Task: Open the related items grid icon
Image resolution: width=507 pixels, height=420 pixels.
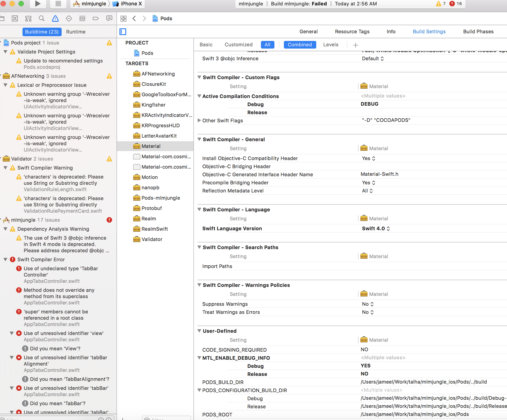Action: [x=123, y=19]
